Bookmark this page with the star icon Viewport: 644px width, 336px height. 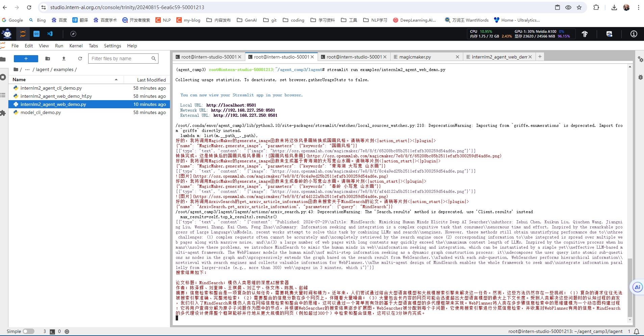(579, 7)
